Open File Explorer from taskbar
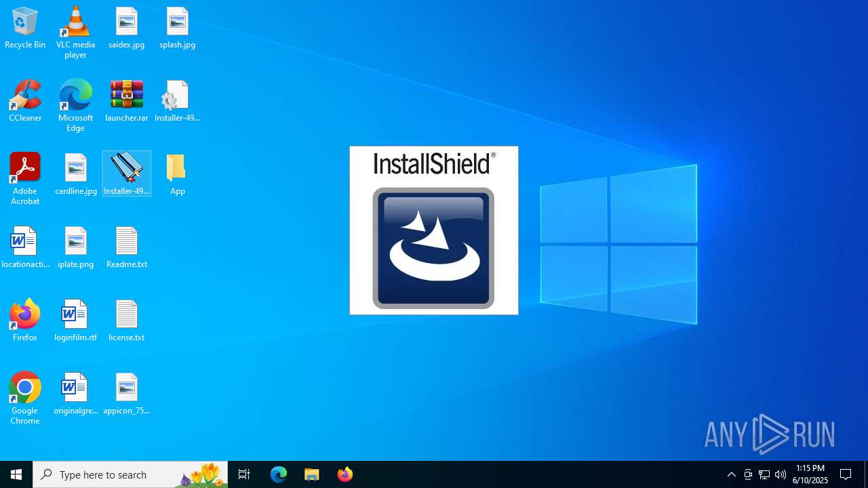Screen dimensions: 868x488 pos(312,474)
